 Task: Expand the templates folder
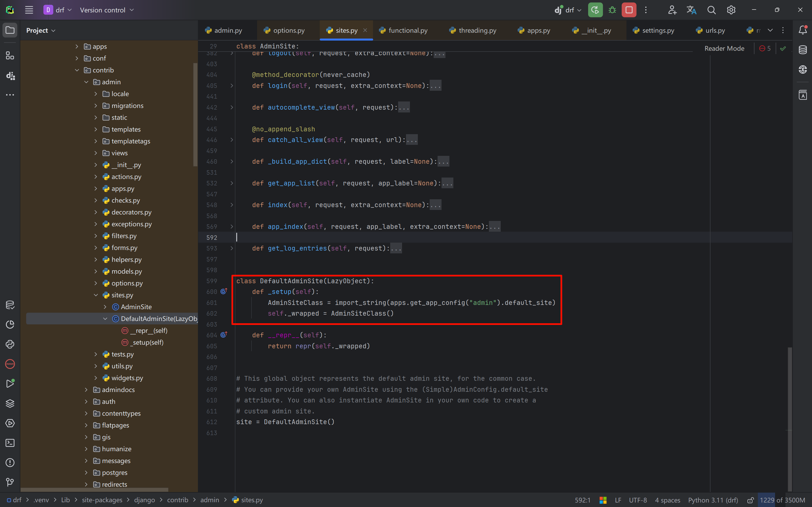point(96,129)
